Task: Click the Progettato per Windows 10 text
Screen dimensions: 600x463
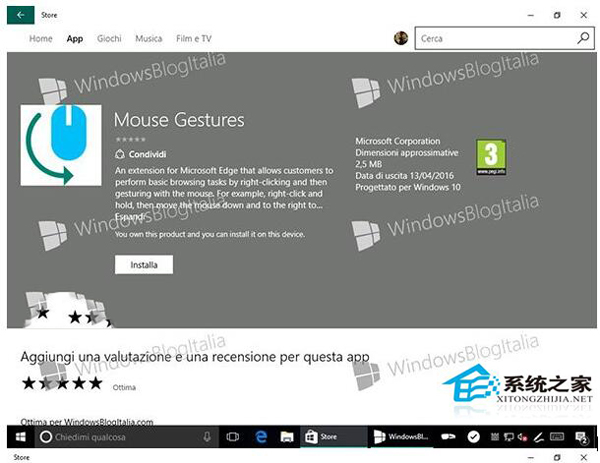Action: (408, 187)
